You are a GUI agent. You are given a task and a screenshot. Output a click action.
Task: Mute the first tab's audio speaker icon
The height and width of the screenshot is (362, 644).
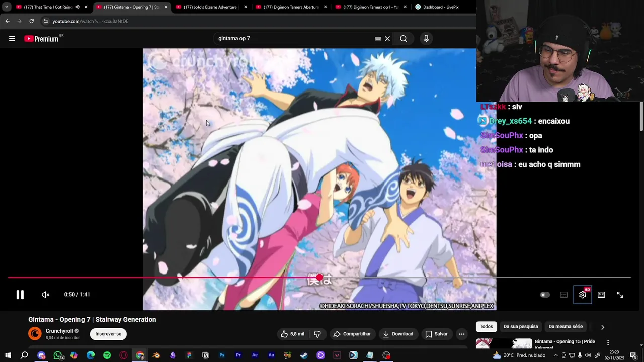[77, 7]
